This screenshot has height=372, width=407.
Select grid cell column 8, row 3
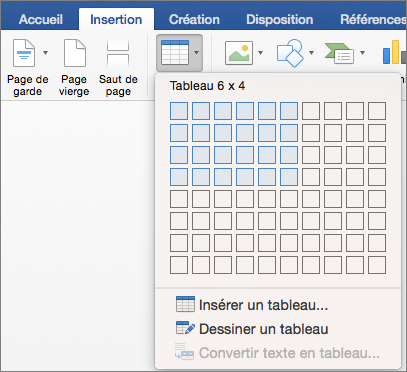pos(333,155)
